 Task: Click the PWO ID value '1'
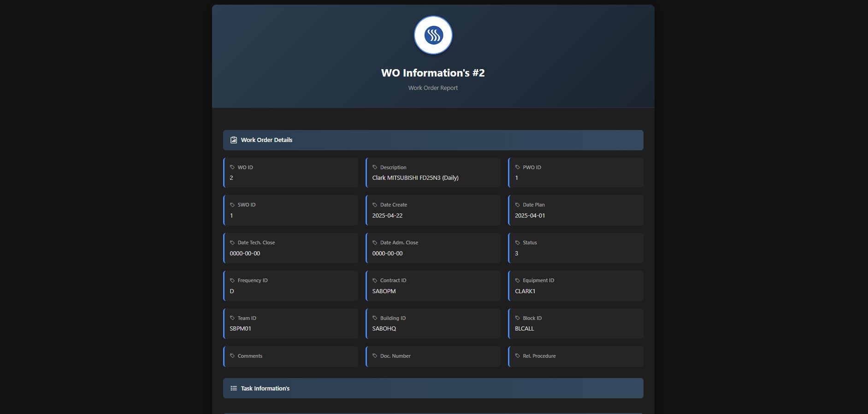(516, 178)
